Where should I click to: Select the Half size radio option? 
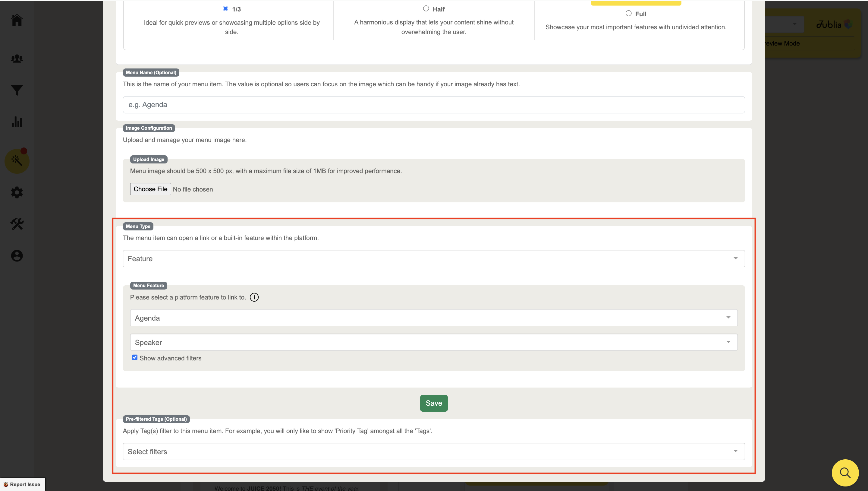coord(426,8)
